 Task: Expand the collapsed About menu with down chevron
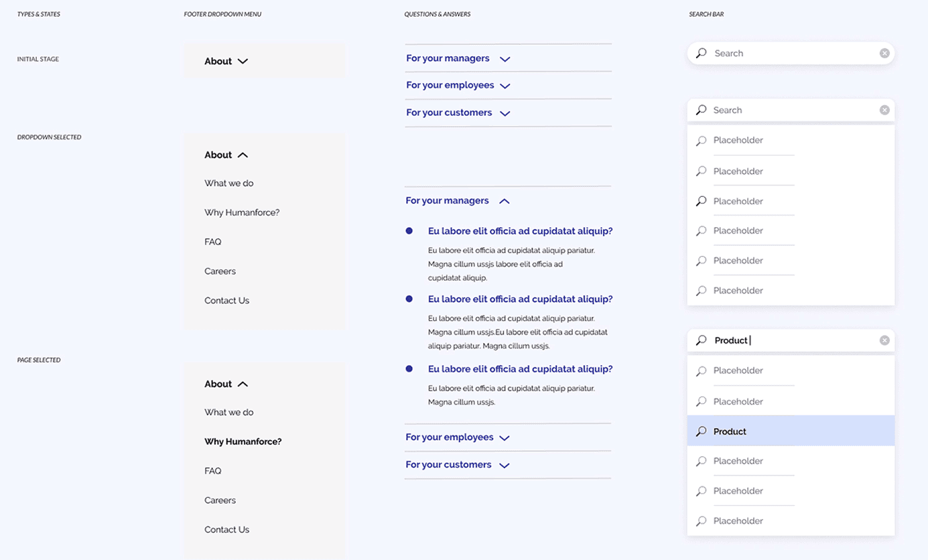243,61
